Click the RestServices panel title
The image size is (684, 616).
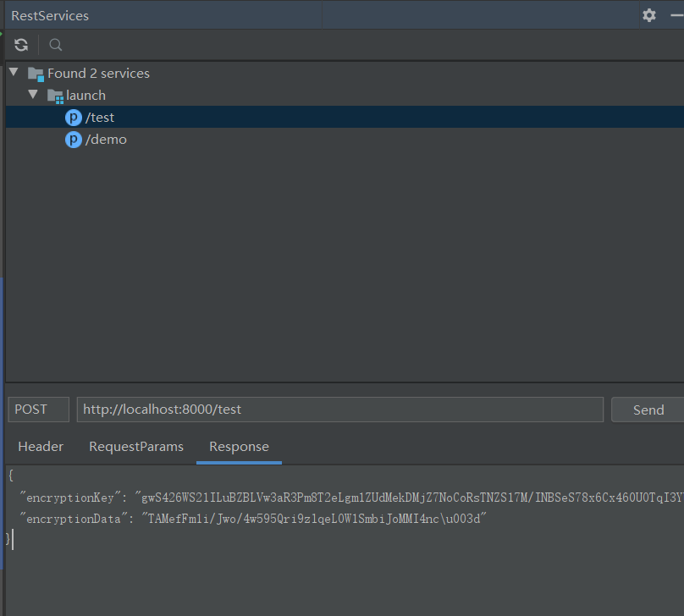click(50, 16)
